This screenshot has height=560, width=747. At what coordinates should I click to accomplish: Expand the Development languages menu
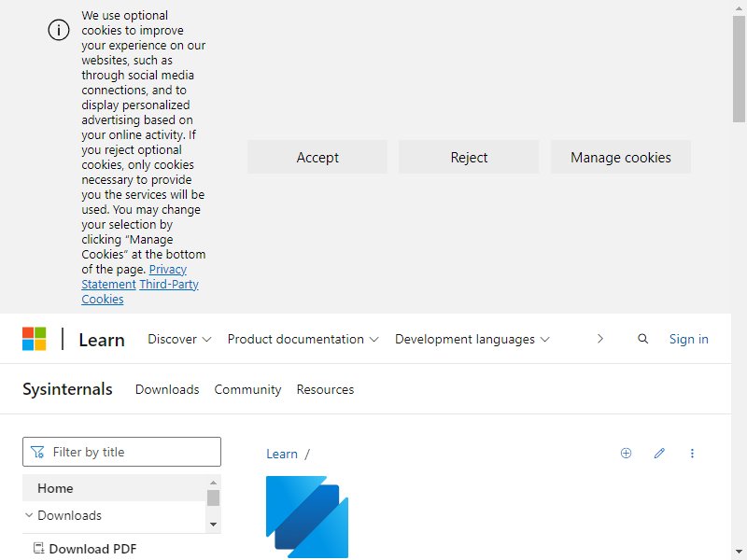(472, 339)
